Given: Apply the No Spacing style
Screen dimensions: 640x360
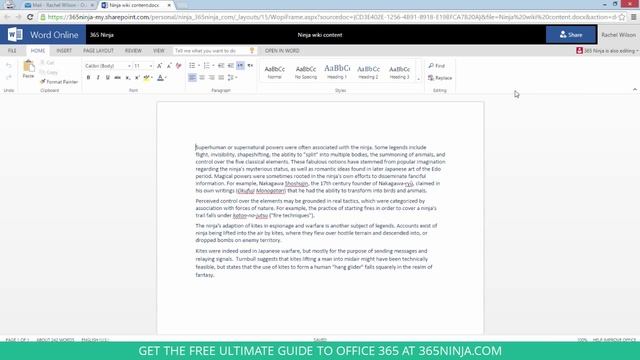Looking at the screenshot, I should pyautogui.click(x=306, y=71).
